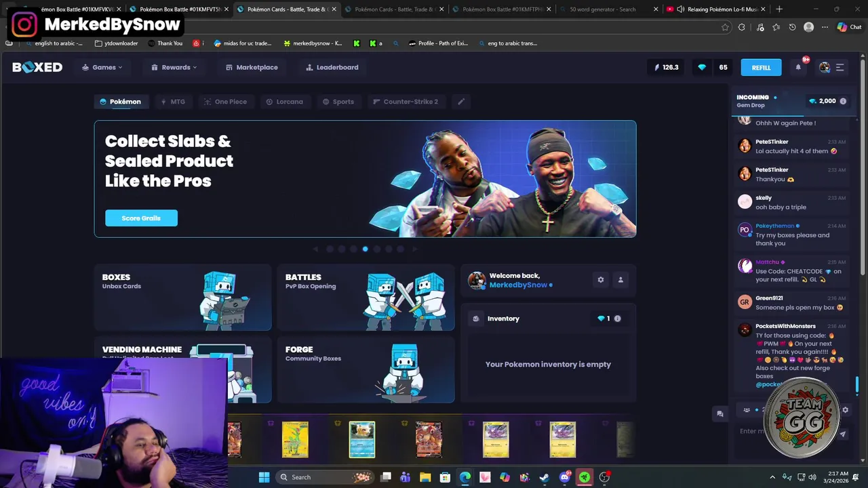
Task: Open the 'Profile - Path of Exi...' bookmark
Action: (438, 43)
